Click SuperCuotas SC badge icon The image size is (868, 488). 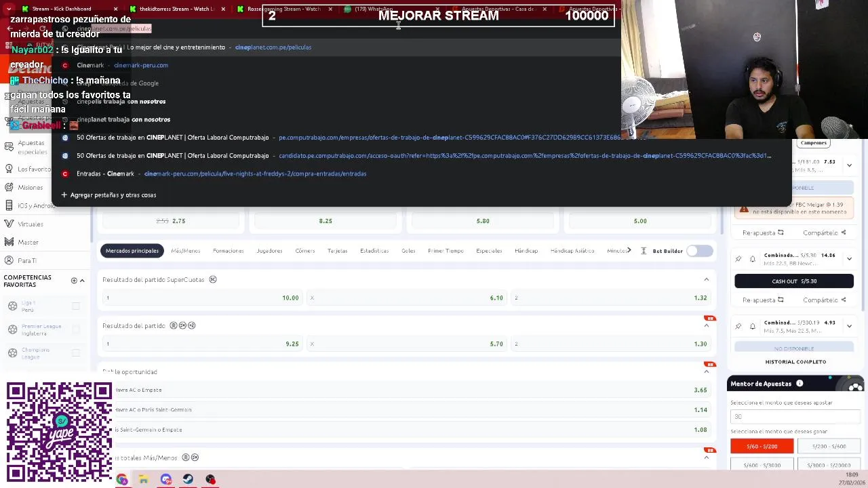[x=213, y=279]
